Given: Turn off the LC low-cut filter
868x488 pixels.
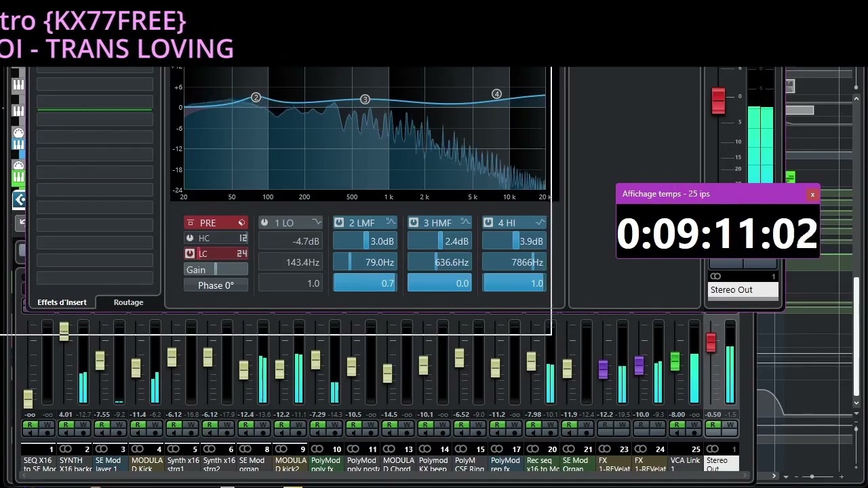Looking at the screenshot, I should pyautogui.click(x=190, y=253).
